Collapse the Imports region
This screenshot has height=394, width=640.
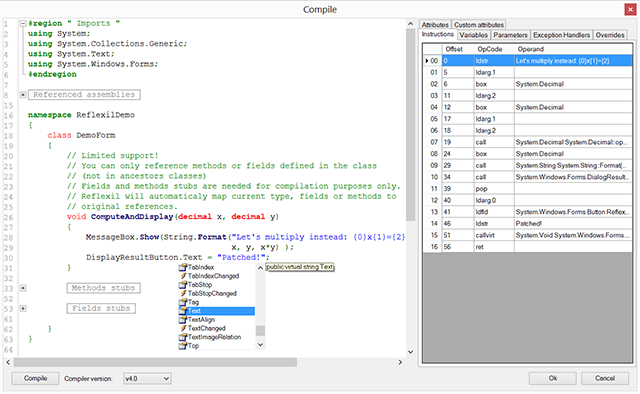pos(23,24)
